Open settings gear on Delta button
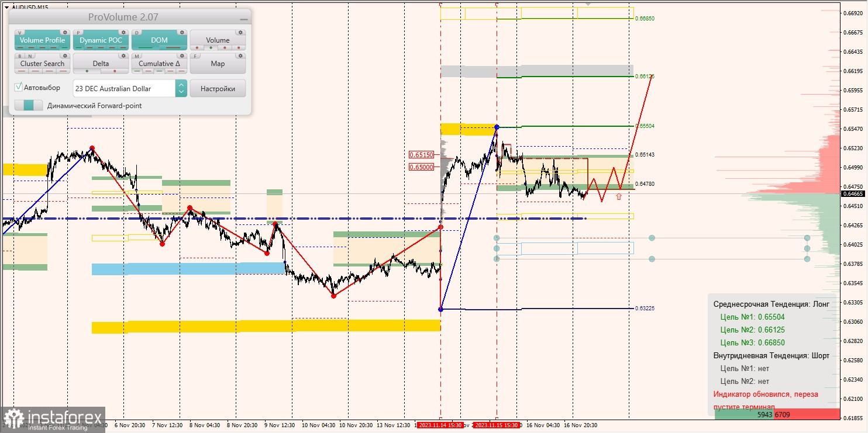Viewport: 868px width, 433px height. [123, 56]
